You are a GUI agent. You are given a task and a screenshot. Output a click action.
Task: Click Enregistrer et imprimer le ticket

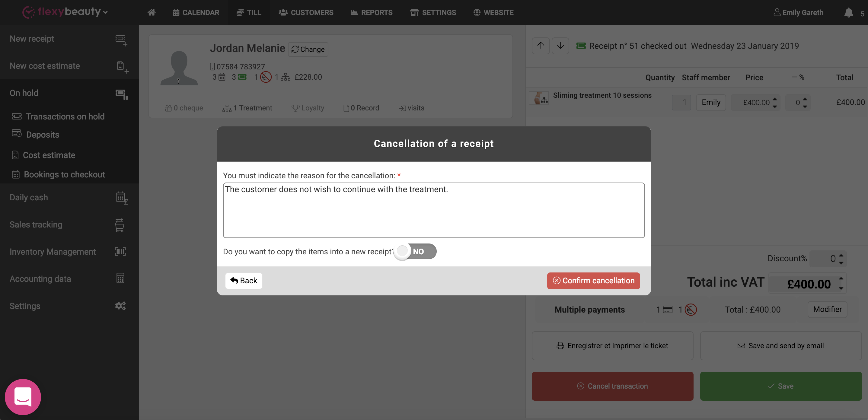pyautogui.click(x=612, y=345)
